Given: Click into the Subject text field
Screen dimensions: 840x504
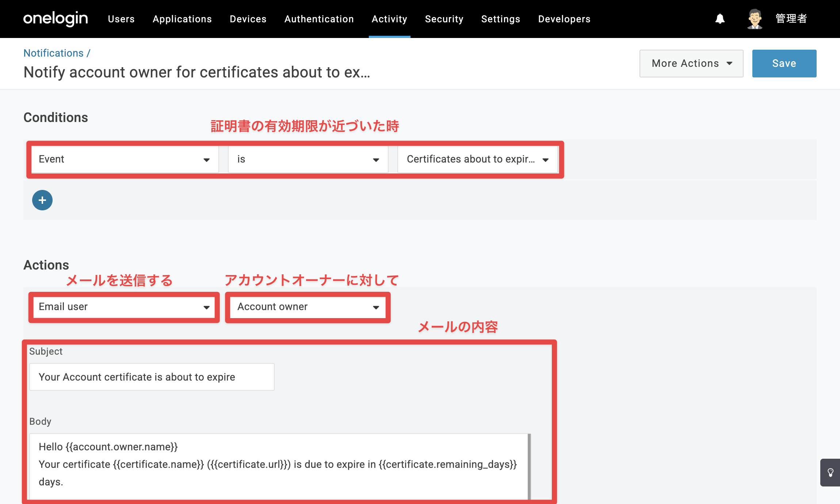Looking at the screenshot, I should pos(152,377).
